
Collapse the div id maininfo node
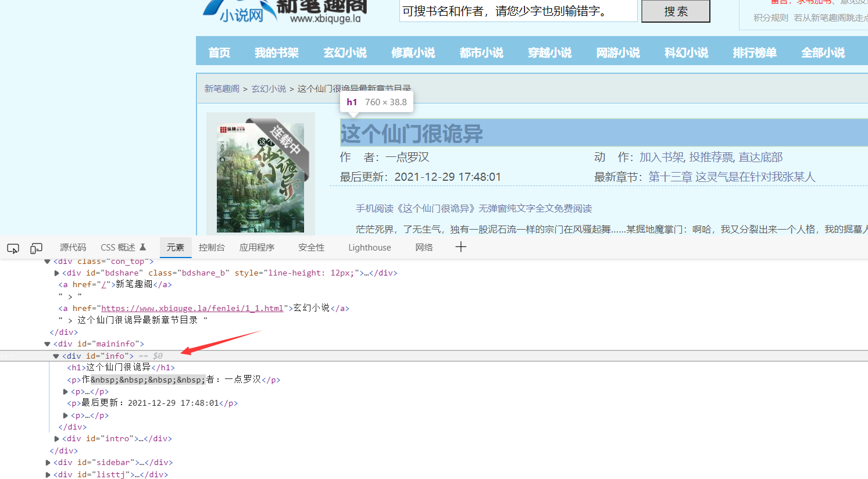coord(48,344)
